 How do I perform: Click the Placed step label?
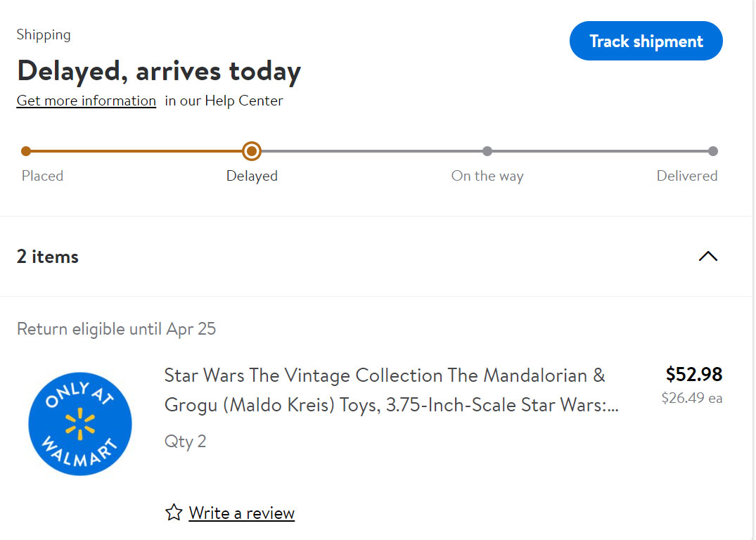click(42, 176)
